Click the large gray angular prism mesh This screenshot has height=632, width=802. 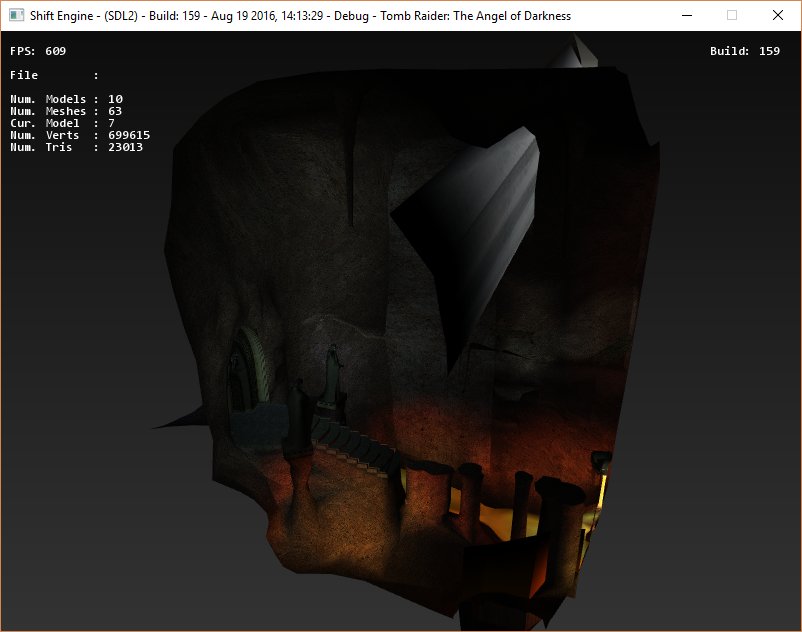tap(480, 230)
